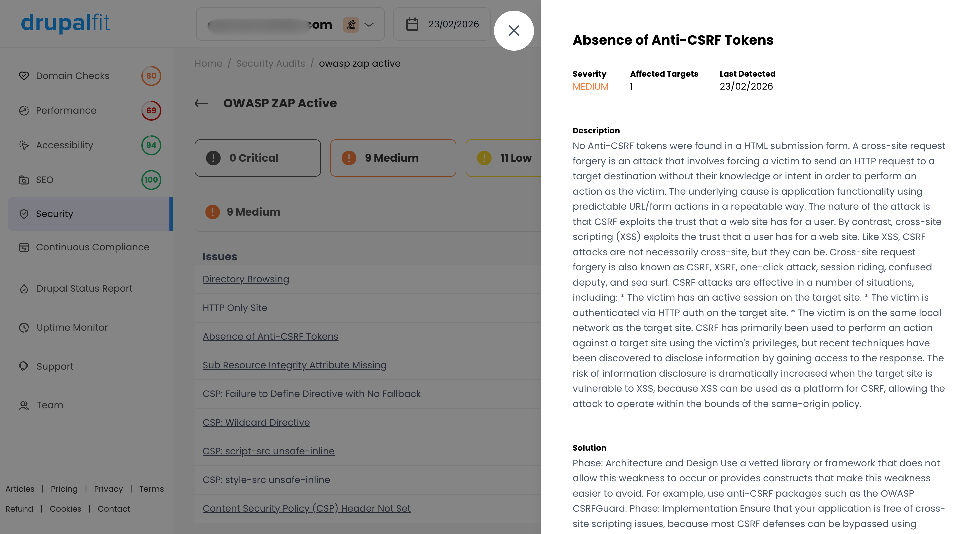Click the Uptime Monitor clock icon
980x534 pixels.
pos(24,327)
